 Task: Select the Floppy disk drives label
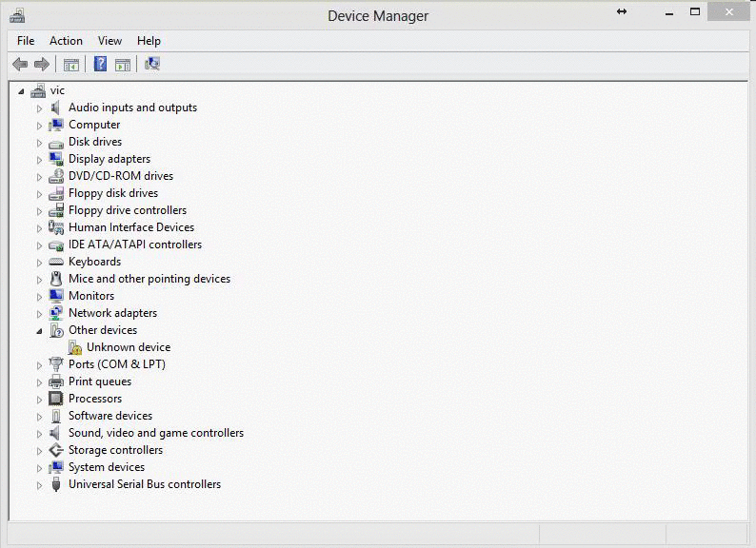tap(113, 193)
